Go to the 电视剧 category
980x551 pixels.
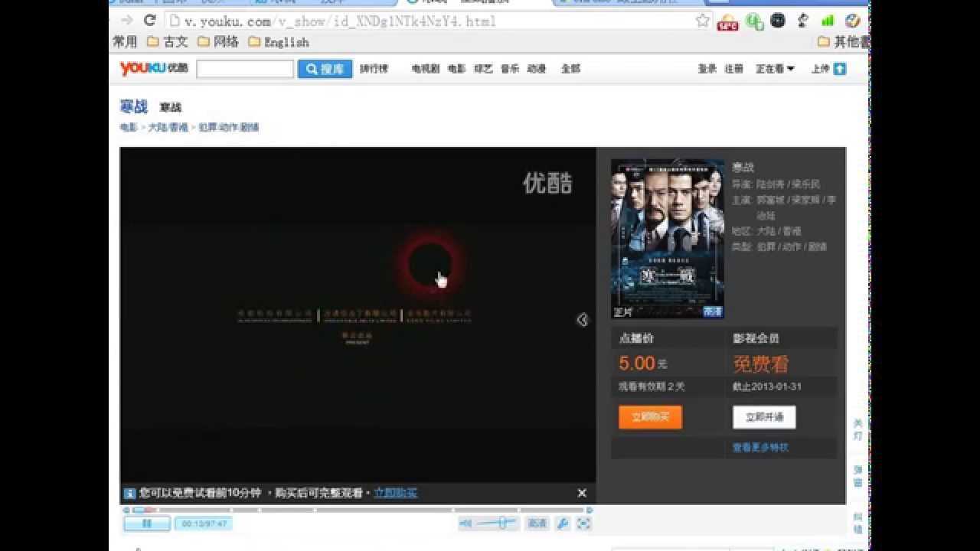click(426, 69)
